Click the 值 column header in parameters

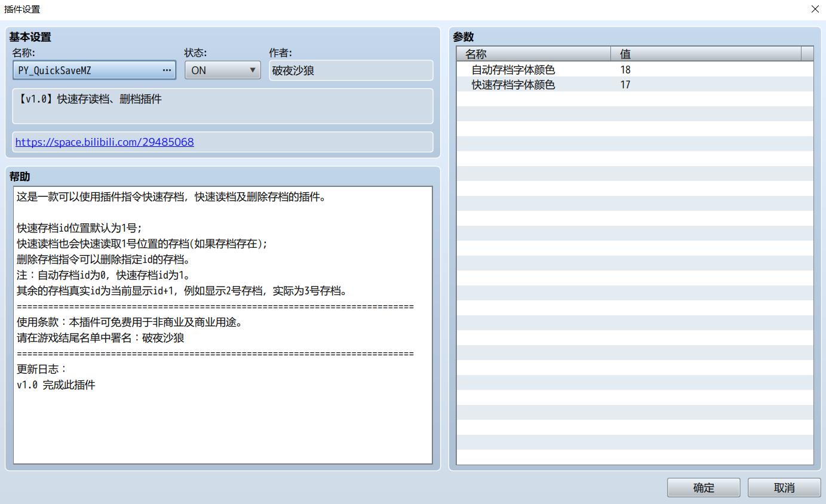coord(706,54)
